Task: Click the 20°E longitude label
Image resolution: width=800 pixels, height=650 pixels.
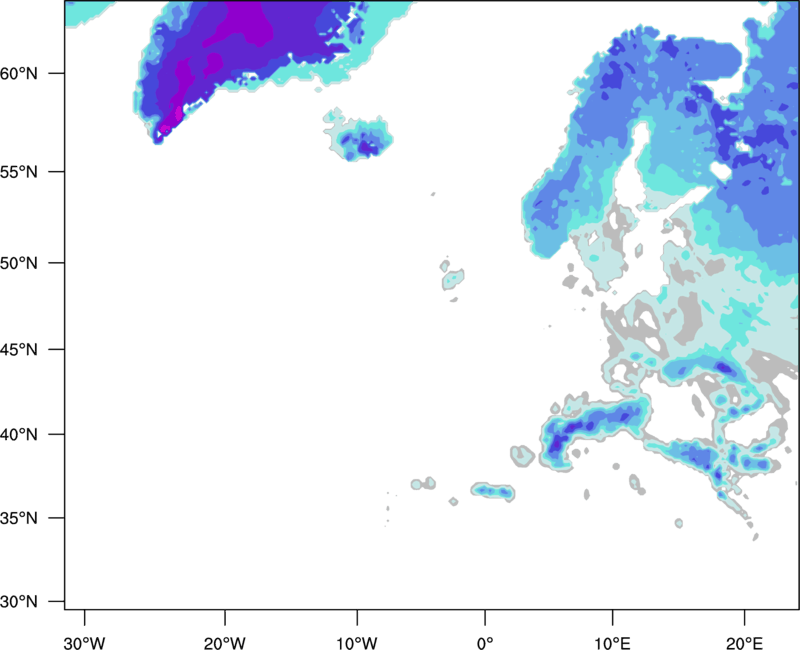Action: [x=744, y=643]
